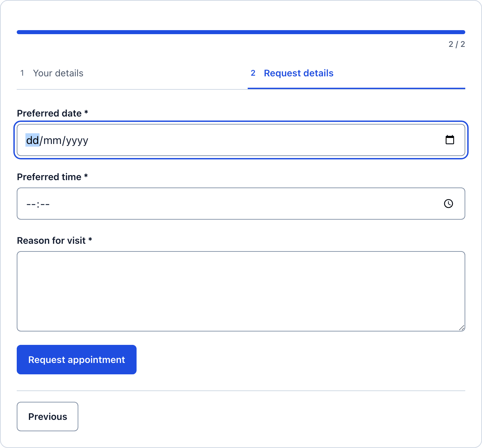Click the Preferred date label
This screenshot has width=482, height=448.
click(x=53, y=113)
